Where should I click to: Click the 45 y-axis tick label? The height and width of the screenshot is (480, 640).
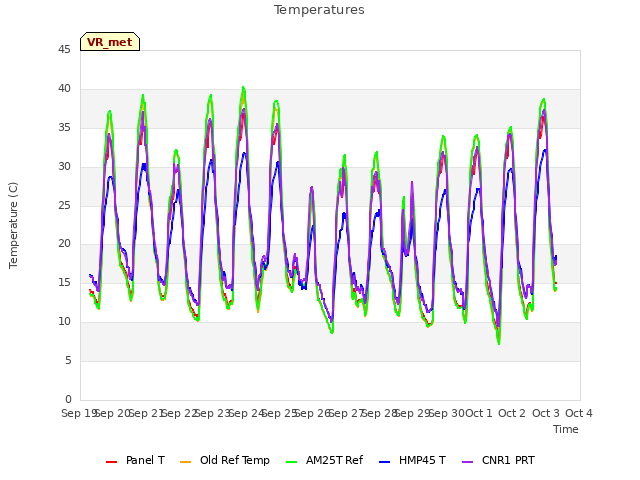pos(64,50)
